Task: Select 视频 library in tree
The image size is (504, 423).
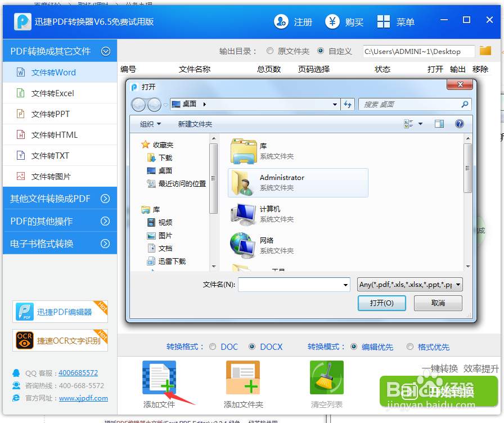Action: point(160,222)
